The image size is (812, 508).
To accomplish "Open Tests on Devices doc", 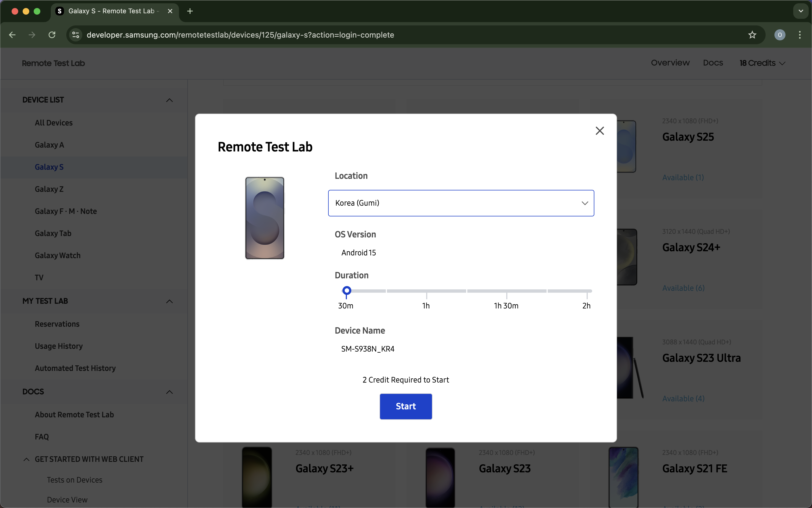I will (x=75, y=480).
